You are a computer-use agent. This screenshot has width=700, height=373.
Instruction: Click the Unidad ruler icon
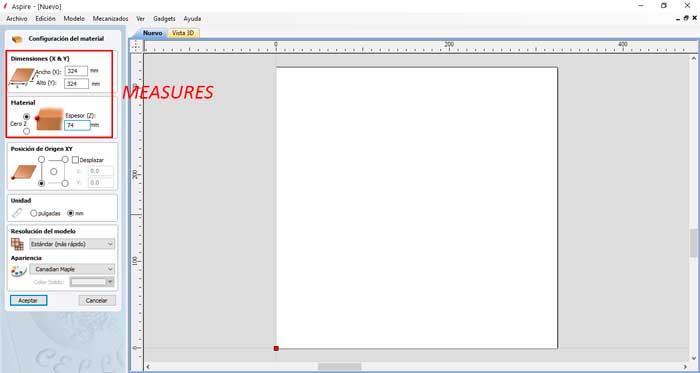[x=17, y=213]
